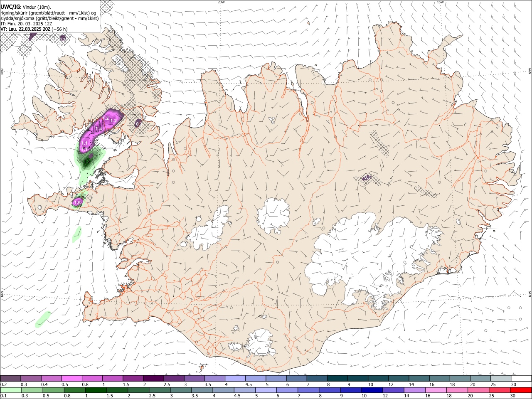This screenshot has width=532, height=399.
Task: Click the slate blue 6 swatch in the upper legend row
Action: [x=297, y=379]
